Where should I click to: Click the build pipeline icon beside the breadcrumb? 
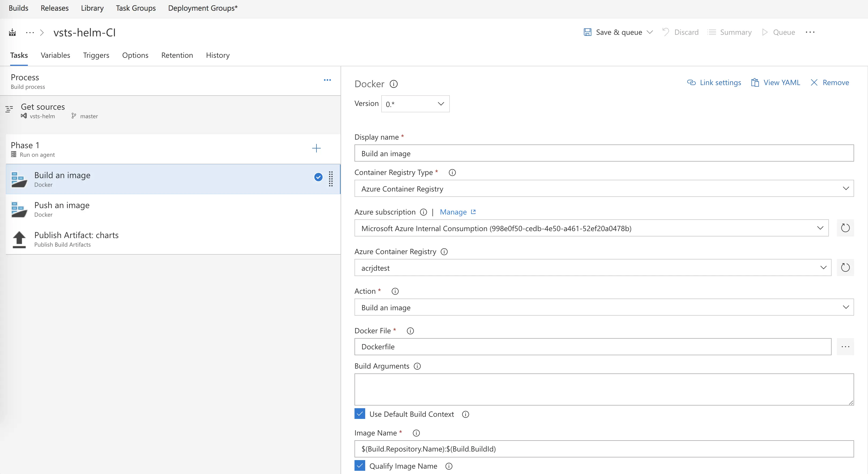[x=13, y=32]
